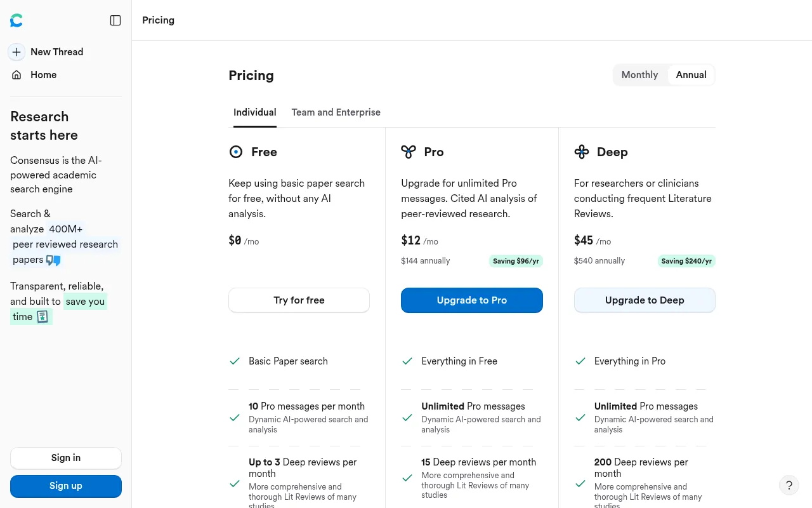
Task: Click the checkmark beside Everything in Pro
Action: pos(580,361)
